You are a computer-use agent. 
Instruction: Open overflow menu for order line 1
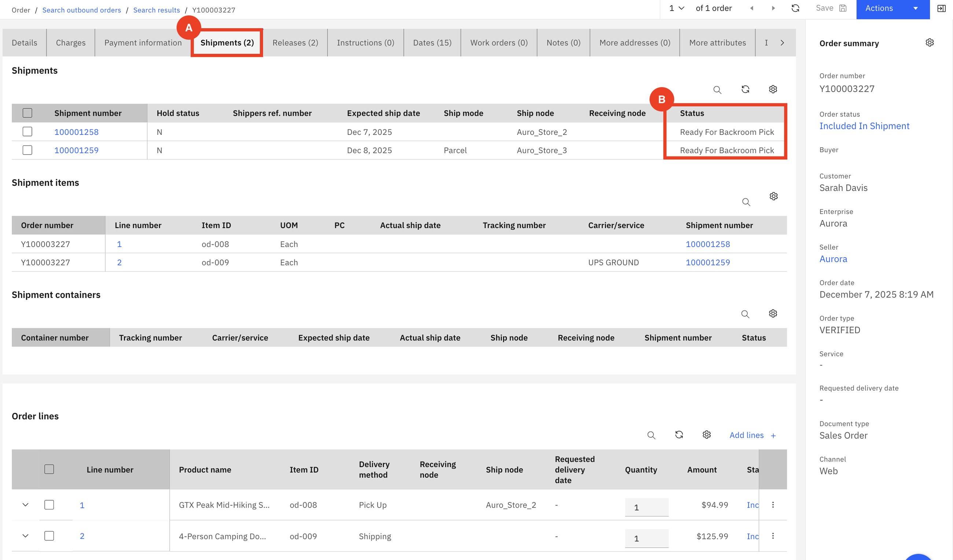[773, 505]
